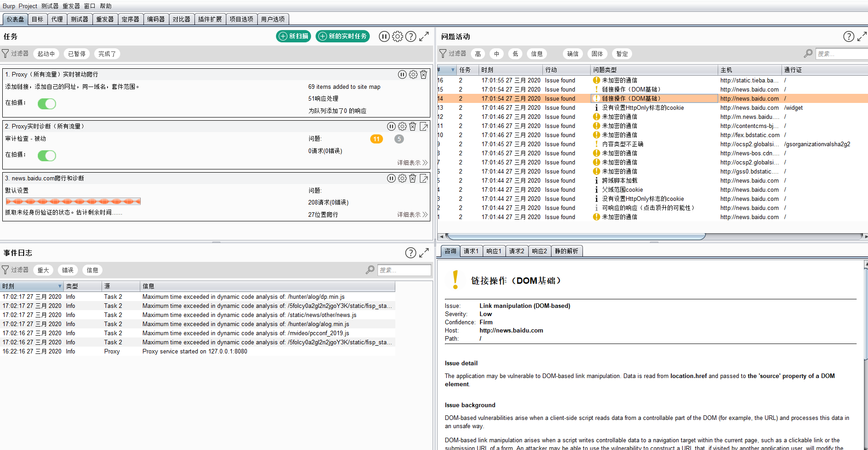Click the Event log filter funnel icon

coord(5,270)
